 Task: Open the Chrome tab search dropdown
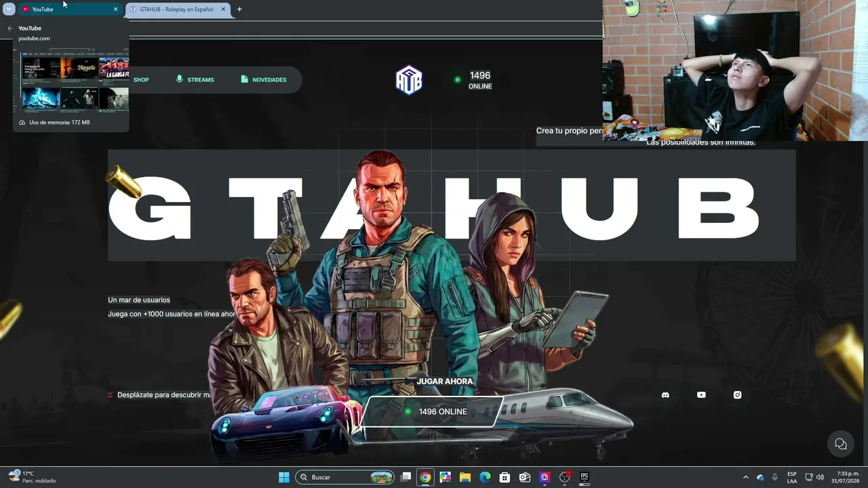(x=9, y=9)
